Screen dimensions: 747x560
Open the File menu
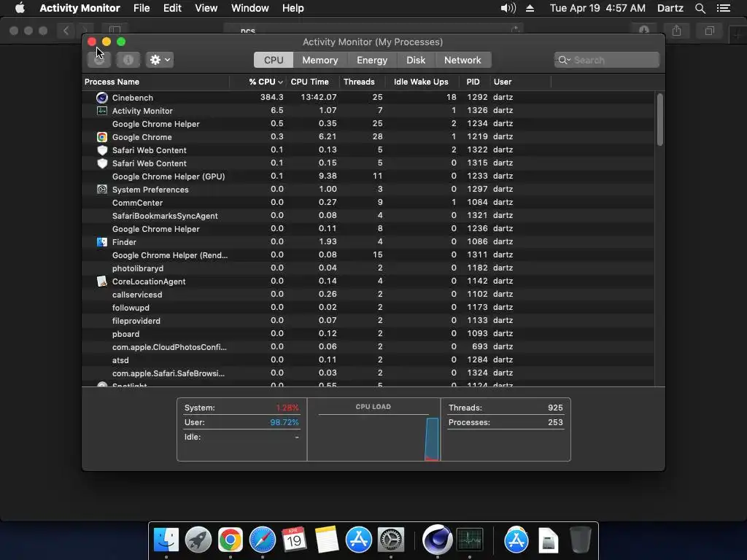142,8
